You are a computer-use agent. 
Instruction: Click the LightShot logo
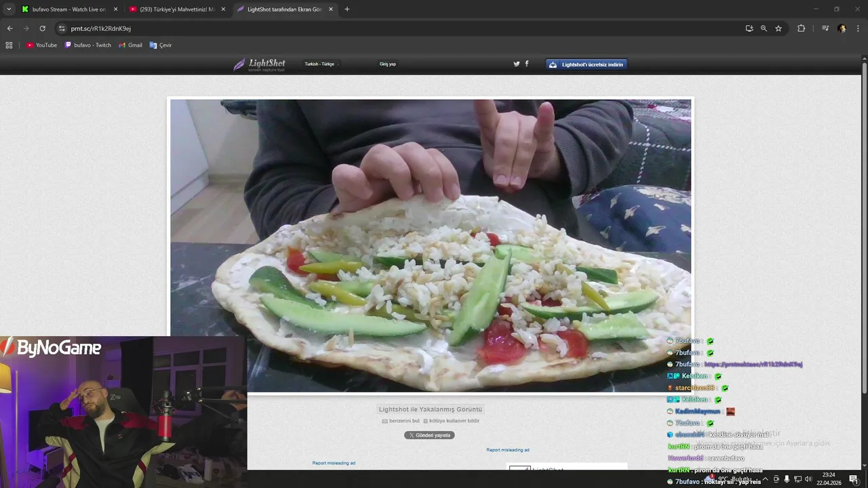259,64
